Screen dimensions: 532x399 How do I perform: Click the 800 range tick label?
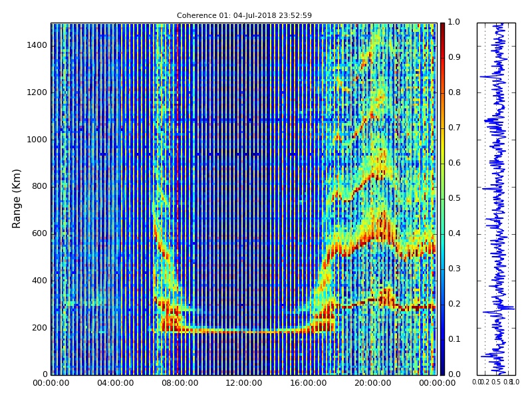coord(39,186)
